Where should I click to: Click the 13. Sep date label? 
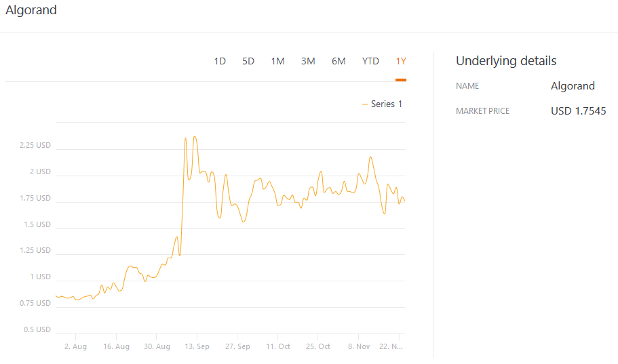coord(197,346)
